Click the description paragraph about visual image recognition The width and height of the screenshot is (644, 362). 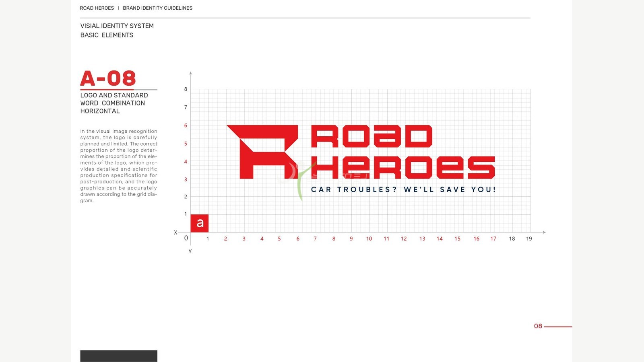pos(119,166)
